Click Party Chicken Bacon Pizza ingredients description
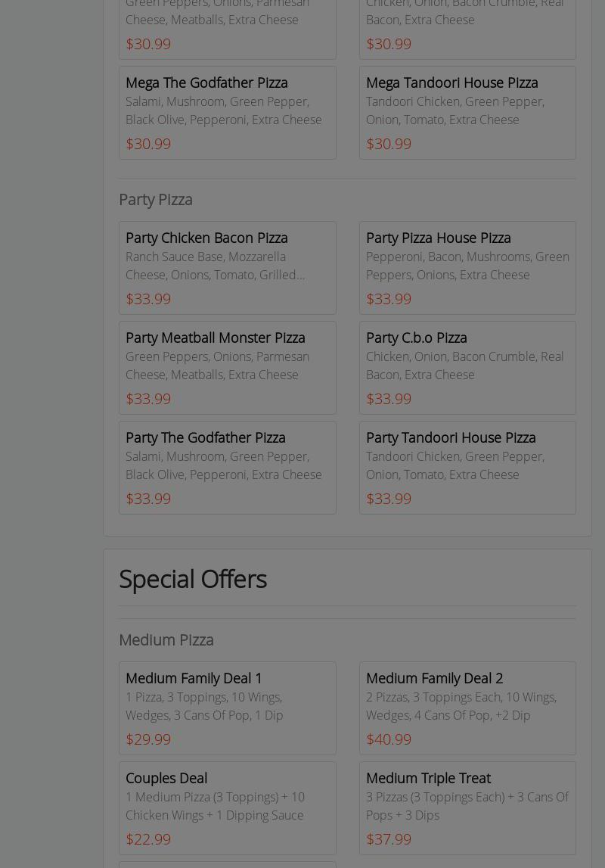 [216, 266]
